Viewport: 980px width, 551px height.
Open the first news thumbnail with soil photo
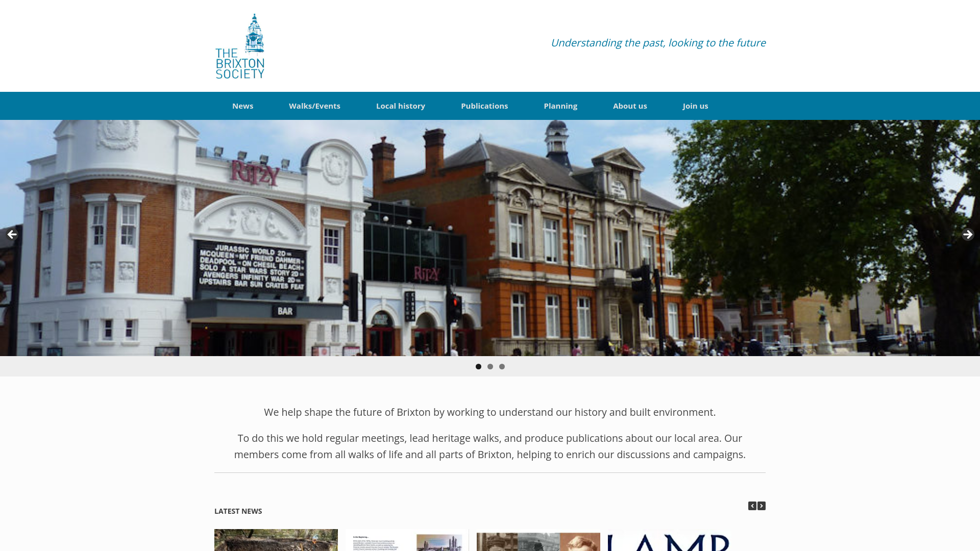tap(276, 540)
